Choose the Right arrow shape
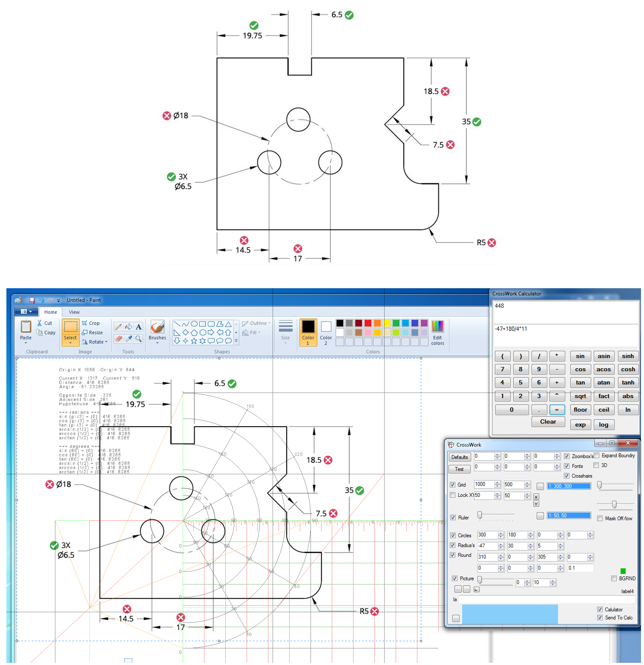This screenshot has height=665, width=644. (211, 332)
